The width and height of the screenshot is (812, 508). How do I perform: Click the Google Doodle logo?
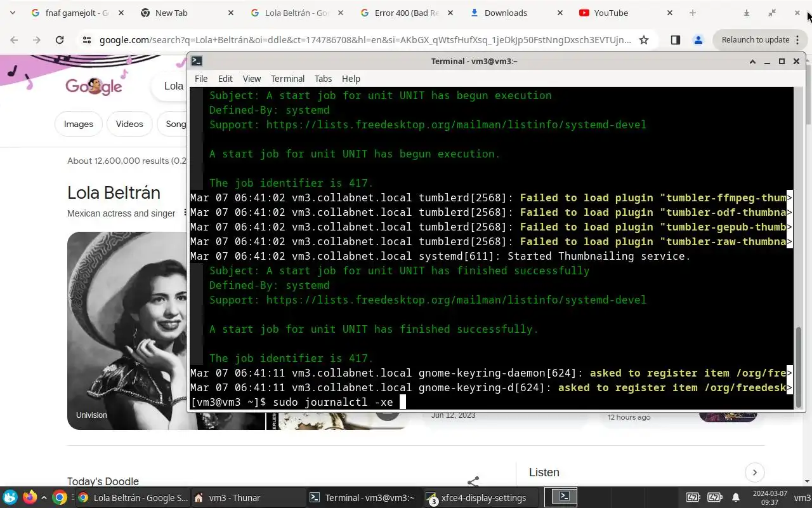(94, 86)
